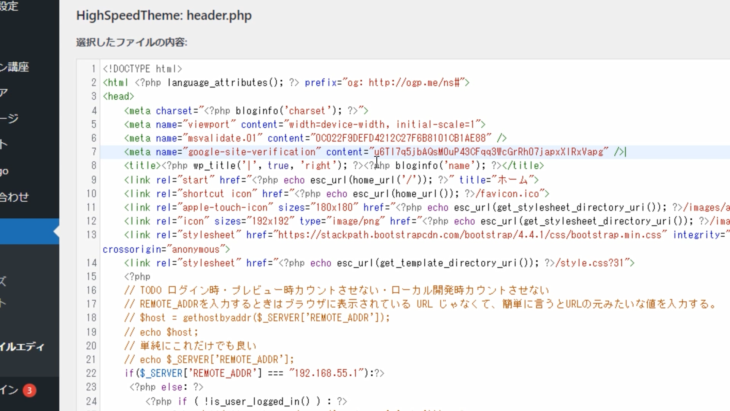This screenshot has height=411, width=730.
Task: Click 'google-site-verification' meta name on line 7
Action: (251, 152)
